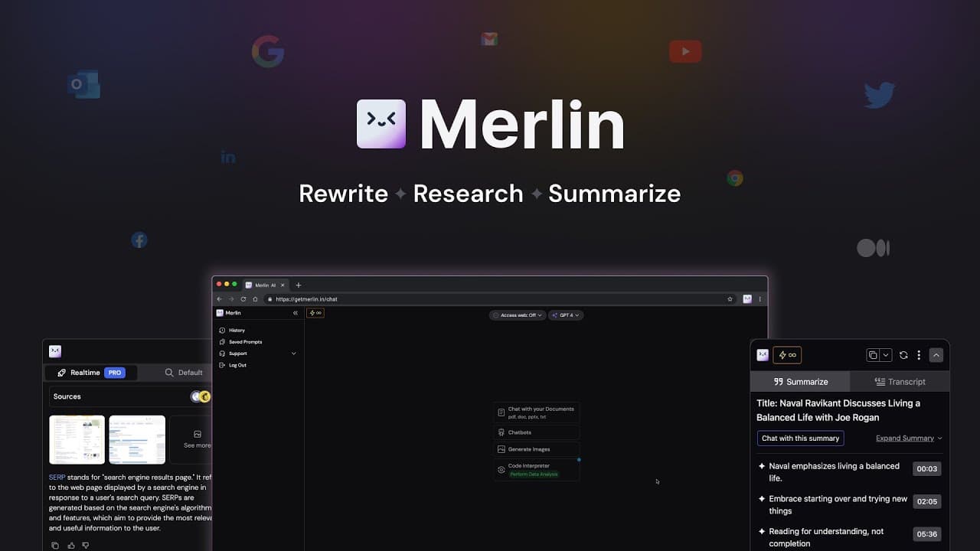Screen dimensions: 980x551
Task: Click the Merlin logo in the summary panel
Action: click(763, 355)
